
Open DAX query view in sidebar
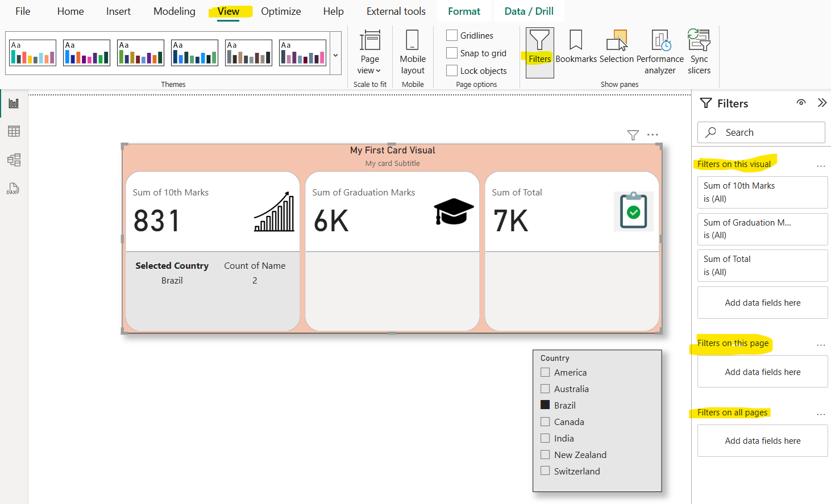coord(14,189)
